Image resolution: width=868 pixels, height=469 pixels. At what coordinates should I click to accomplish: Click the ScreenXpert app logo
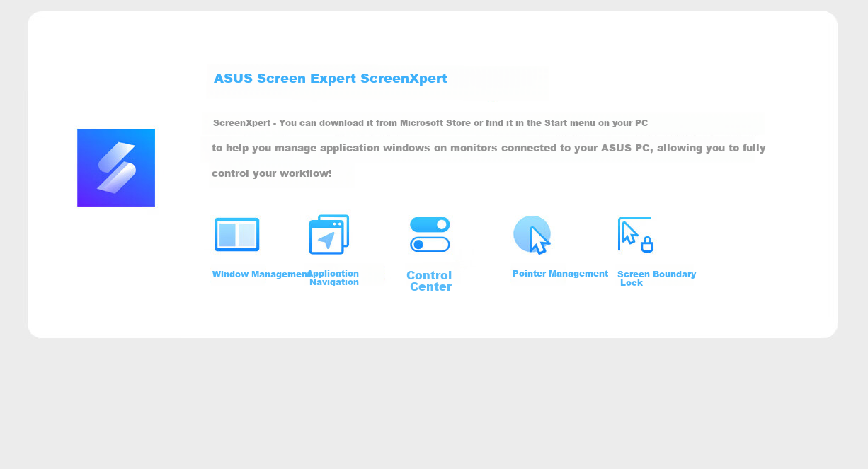coord(116,168)
